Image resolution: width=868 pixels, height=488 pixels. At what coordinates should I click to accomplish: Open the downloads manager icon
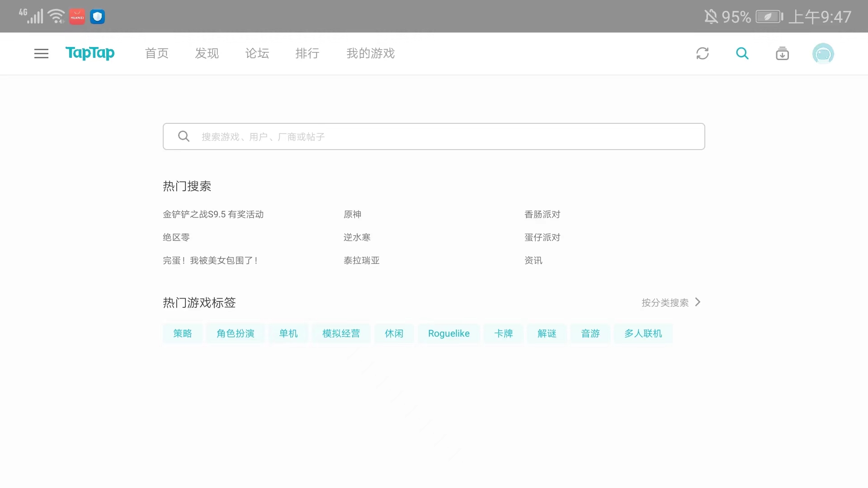782,53
